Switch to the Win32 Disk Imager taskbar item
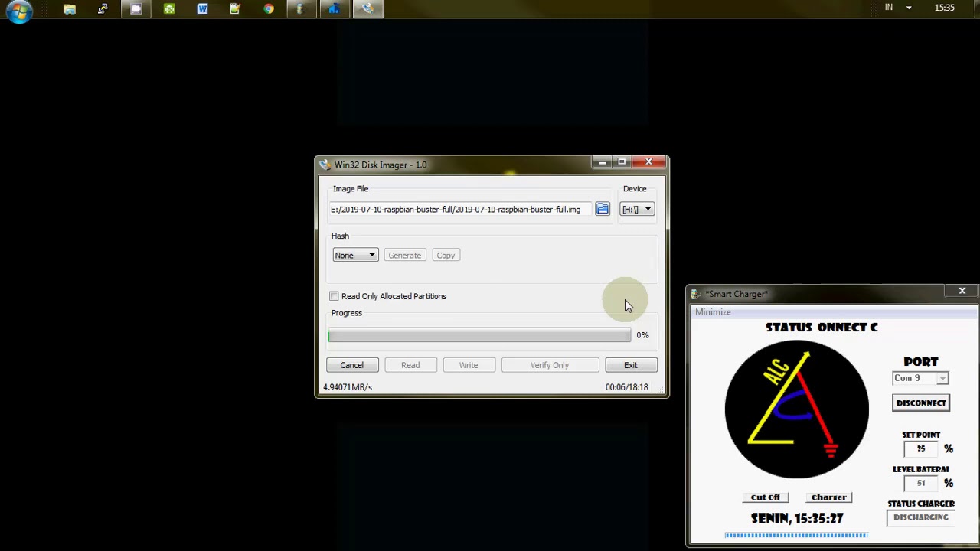The height and width of the screenshot is (551, 980). [x=368, y=9]
